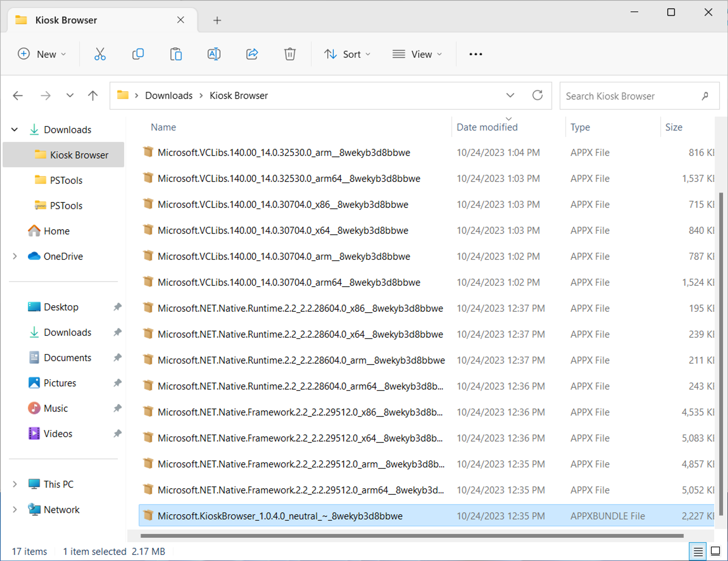Image resolution: width=728 pixels, height=561 pixels.
Task: Click the folder icon in address bar
Action: point(123,95)
